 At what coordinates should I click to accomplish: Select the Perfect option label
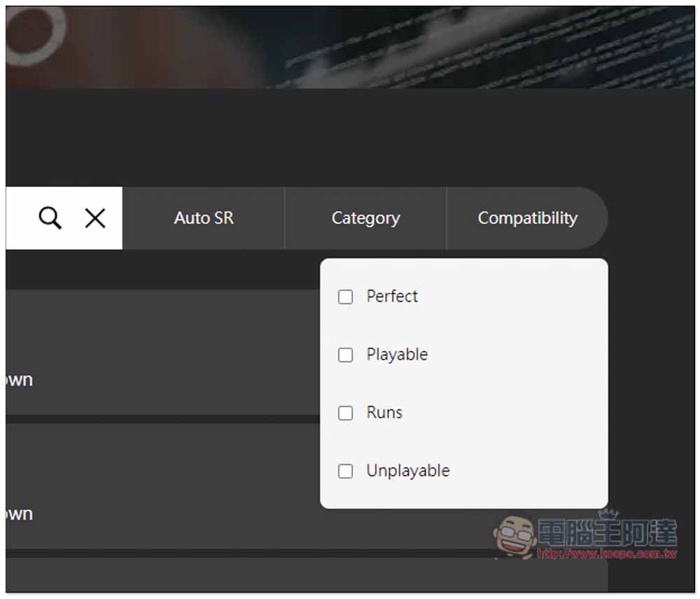[392, 297]
